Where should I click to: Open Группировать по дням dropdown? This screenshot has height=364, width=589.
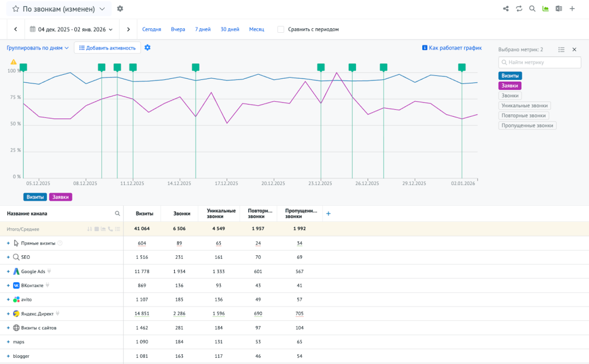(x=38, y=48)
